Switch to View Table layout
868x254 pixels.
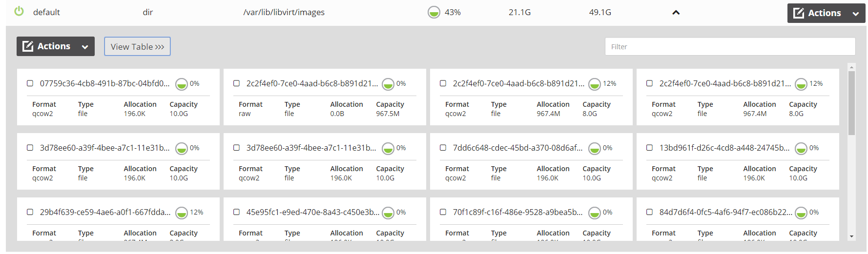tap(137, 47)
